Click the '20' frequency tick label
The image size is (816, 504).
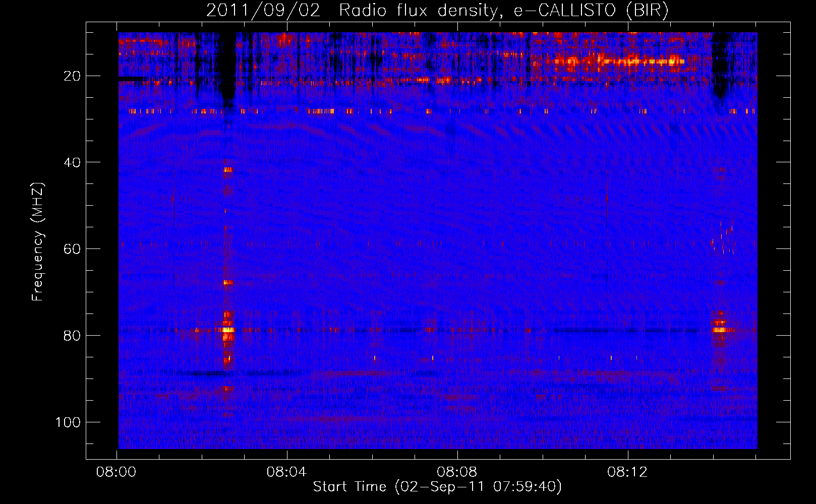pyautogui.click(x=72, y=76)
